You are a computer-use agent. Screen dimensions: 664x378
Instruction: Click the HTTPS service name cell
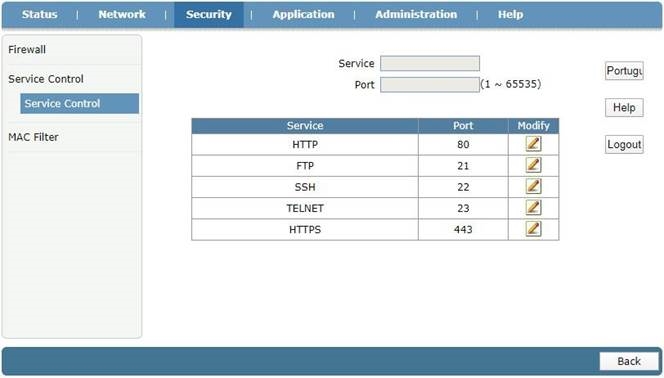[305, 229]
